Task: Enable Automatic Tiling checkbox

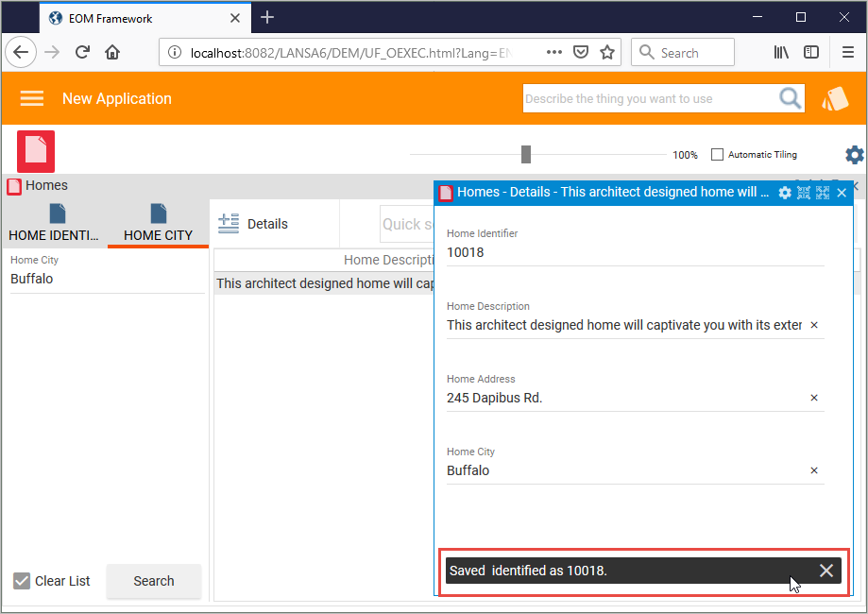Action: [x=717, y=155]
